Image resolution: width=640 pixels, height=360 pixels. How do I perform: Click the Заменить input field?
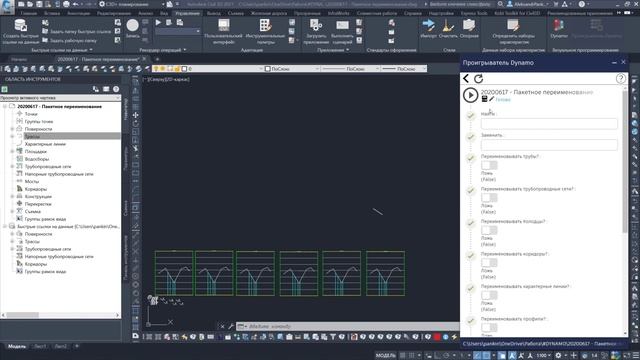coord(549,144)
